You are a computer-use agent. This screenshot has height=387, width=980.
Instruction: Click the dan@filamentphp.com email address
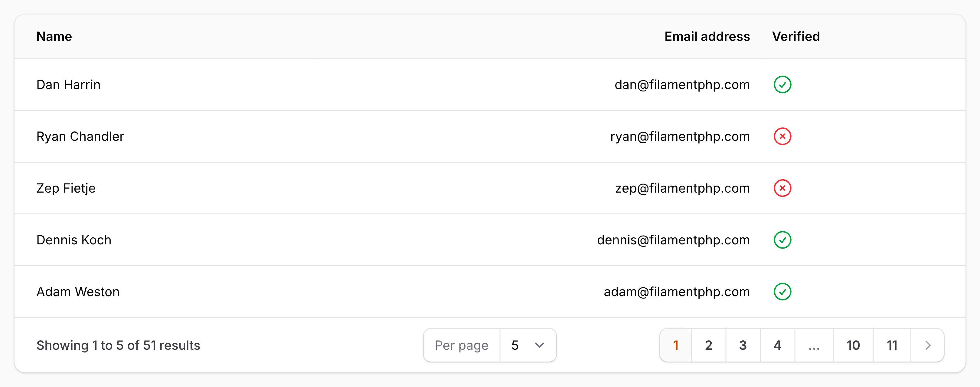tap(682, 84)
